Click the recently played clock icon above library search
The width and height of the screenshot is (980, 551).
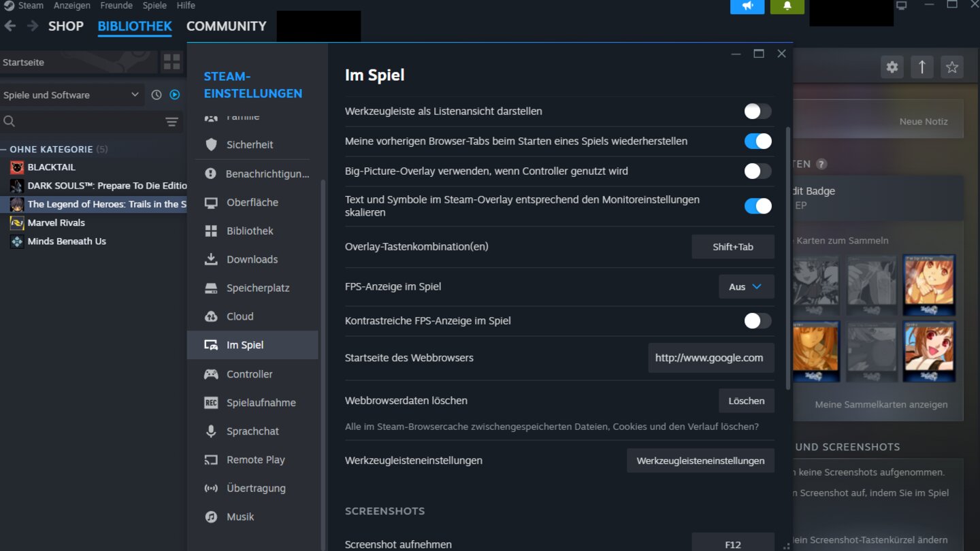pos(156,95)
